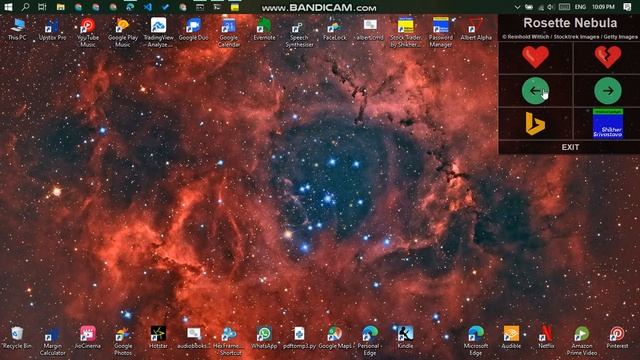The width and height of the screenshot is (640, 360).
Task: Open Google Duo shortcut
Action: [193, 29]
